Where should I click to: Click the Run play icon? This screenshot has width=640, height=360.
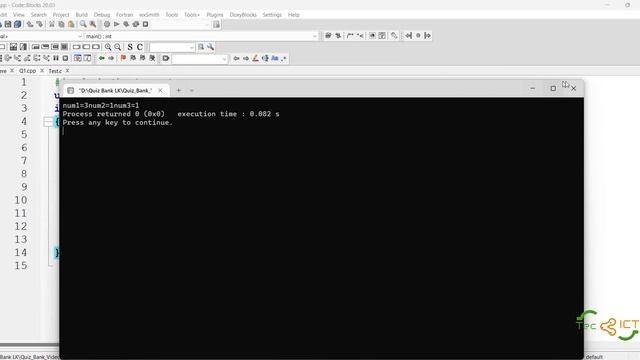coord(117,24)
